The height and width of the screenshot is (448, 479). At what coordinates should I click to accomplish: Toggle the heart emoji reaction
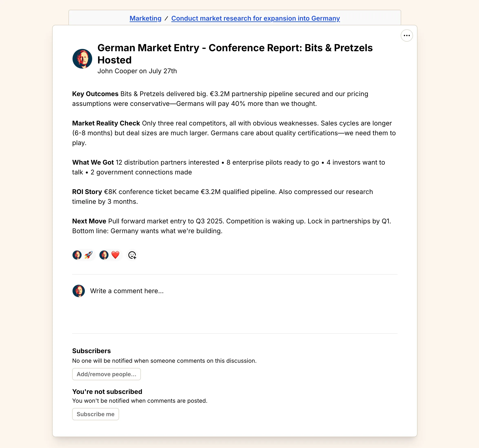tap(110, 255)
